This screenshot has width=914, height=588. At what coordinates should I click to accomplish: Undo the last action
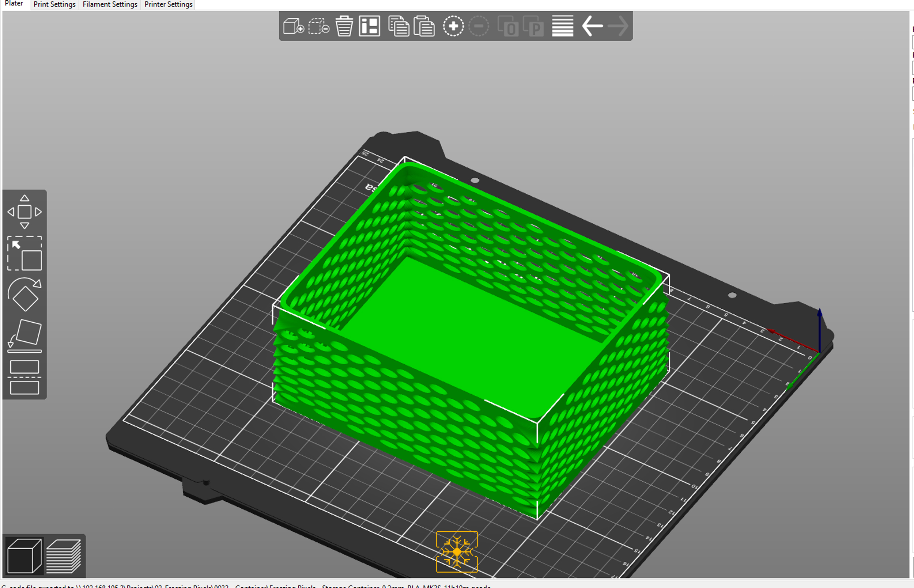point(592,26)
